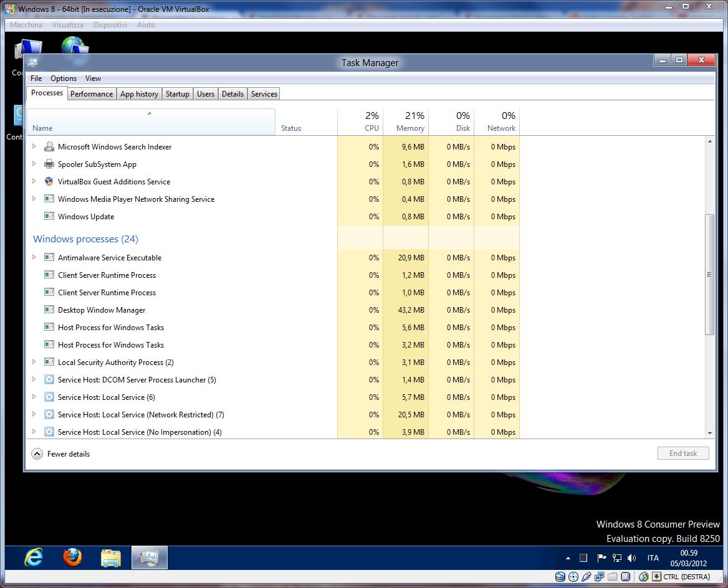Click the VirtualBox optical drive status icon

[573, 577]
